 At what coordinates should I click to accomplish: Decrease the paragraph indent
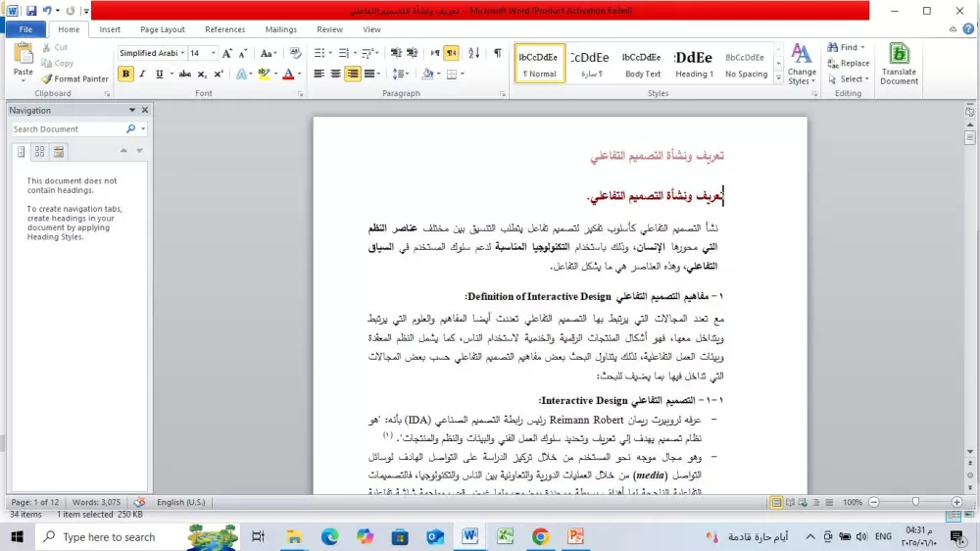click(396, 53)
